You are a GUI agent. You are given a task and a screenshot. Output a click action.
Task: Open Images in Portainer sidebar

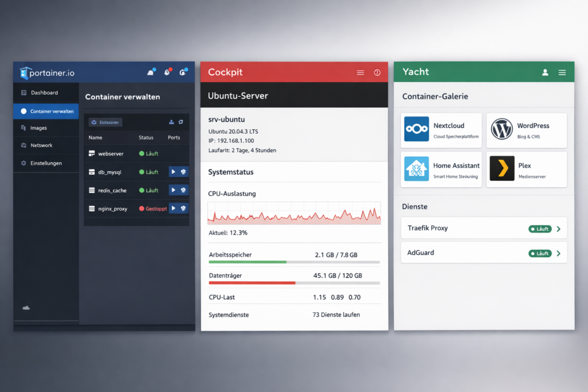coord(38,128)
